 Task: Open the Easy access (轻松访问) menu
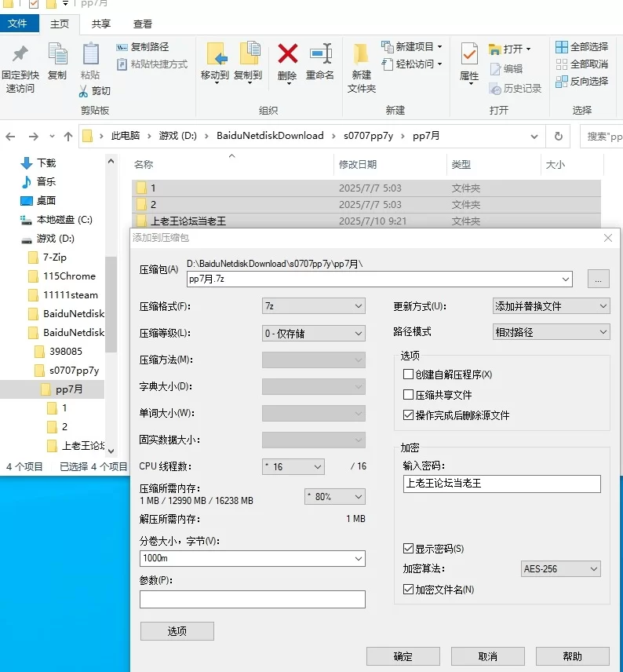[x=412, y=64]
